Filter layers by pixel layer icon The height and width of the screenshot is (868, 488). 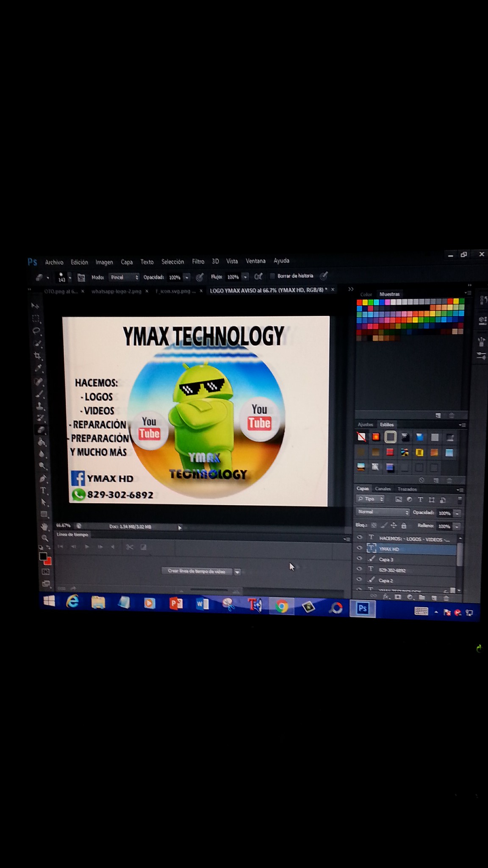[x=399, y=499]
